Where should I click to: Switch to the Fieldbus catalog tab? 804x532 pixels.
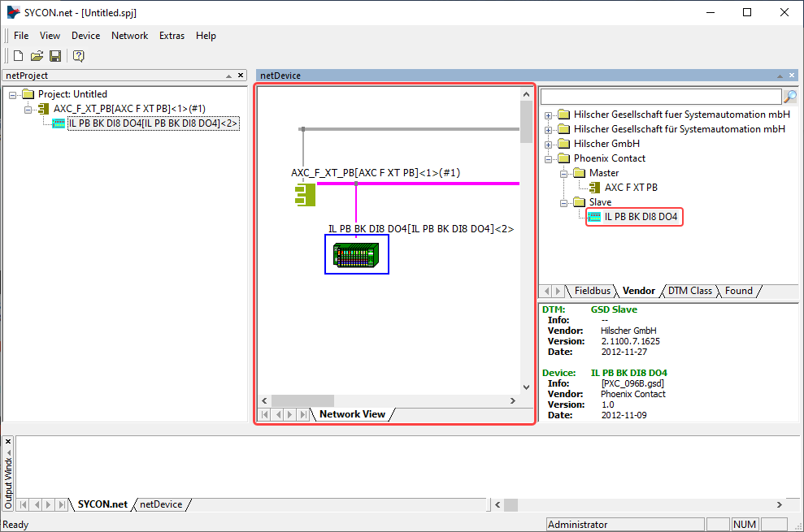tap(593, 291)
